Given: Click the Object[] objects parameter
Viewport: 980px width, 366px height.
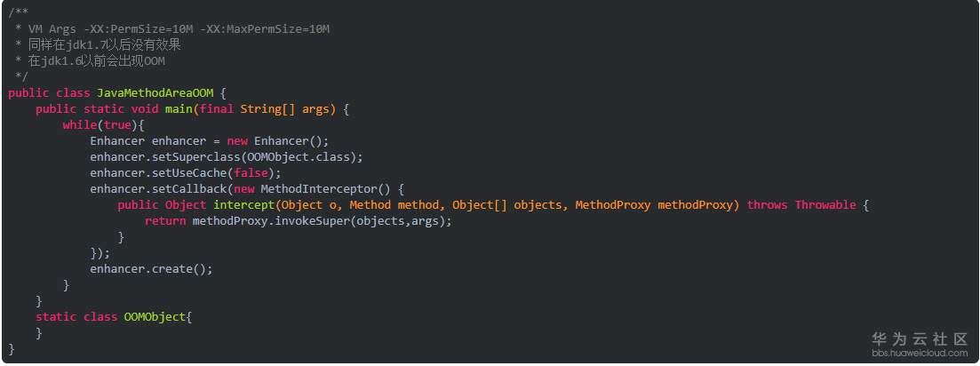Looking at the screenshot, I should click(506, 205).
